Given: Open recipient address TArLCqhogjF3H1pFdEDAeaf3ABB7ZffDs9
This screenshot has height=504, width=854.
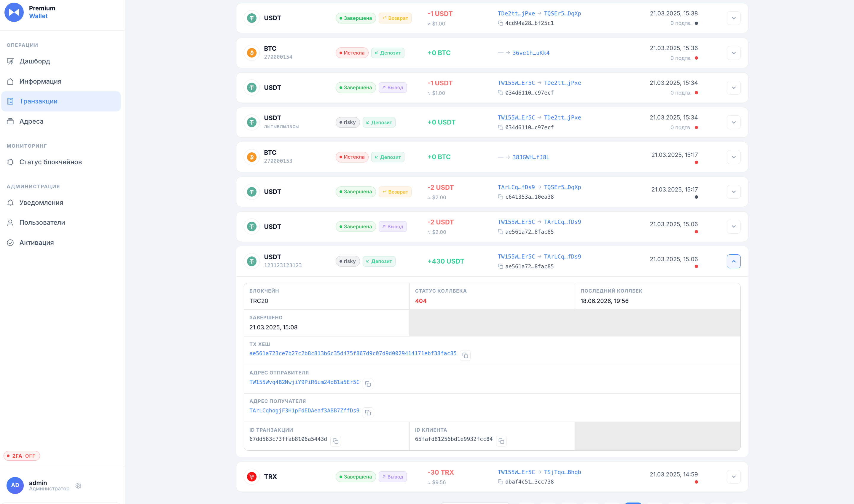Looking at the screenshot, I should click(304, 411).
